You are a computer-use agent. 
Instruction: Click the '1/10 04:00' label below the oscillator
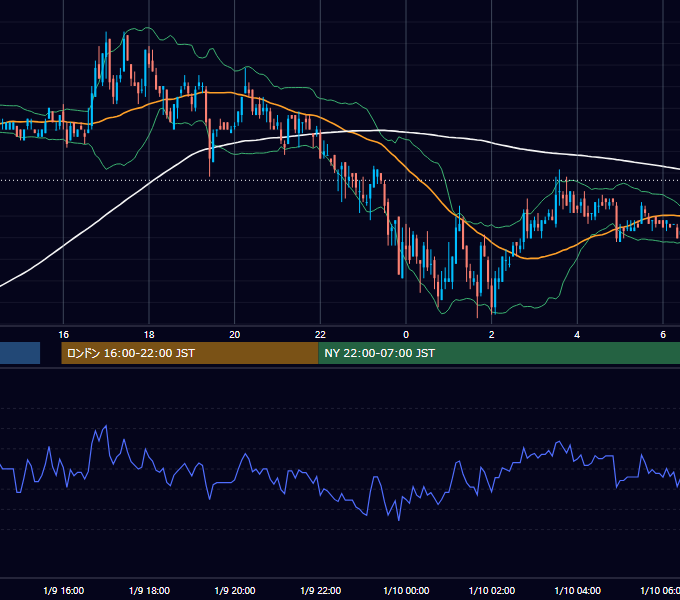click(x=578, y=590)
